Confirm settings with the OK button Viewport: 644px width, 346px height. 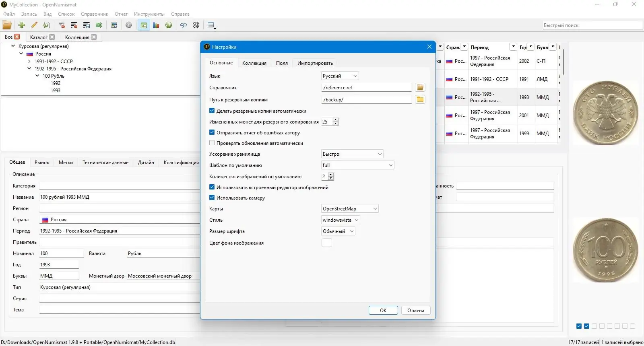point(383,310)
